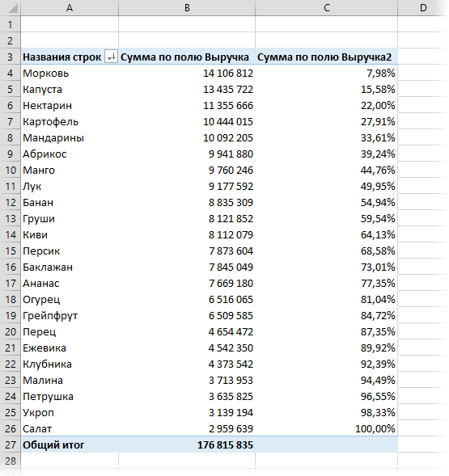Open the row labels sort filter dropdown
This screenshot has height=476, width=449.
click(111, 57)
